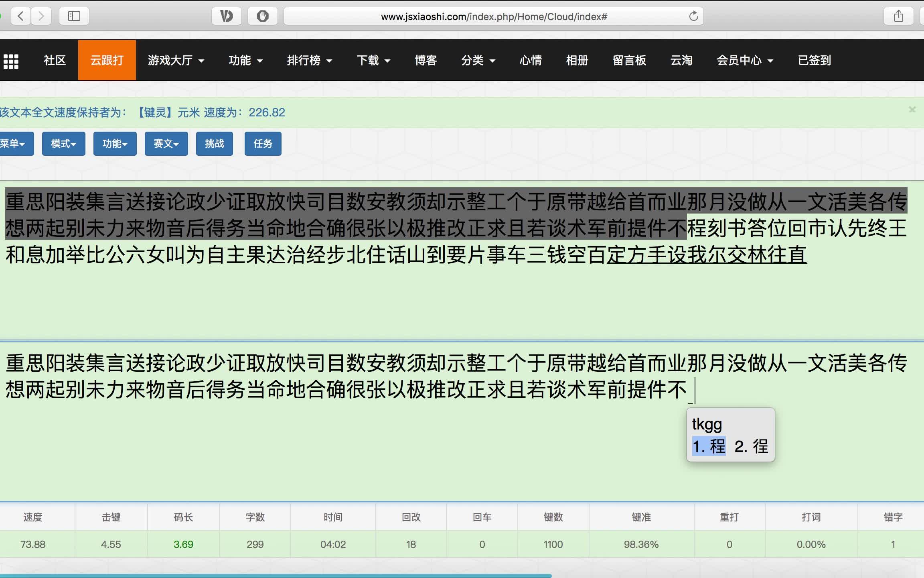Dismiss the speed record banner
Image resolution: width=924 pixels, height=578 pixels.
click(x=912, y=110)
